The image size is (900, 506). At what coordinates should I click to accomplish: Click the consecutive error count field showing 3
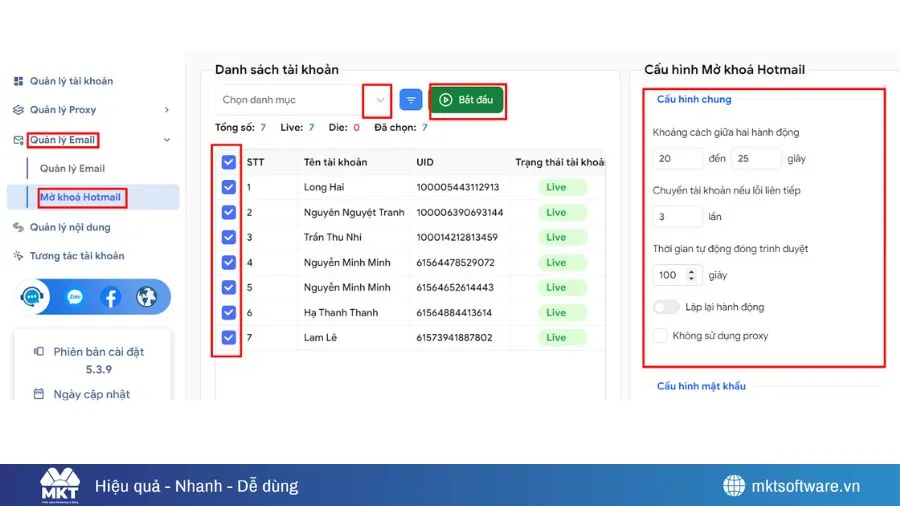(x=677, y=217)
